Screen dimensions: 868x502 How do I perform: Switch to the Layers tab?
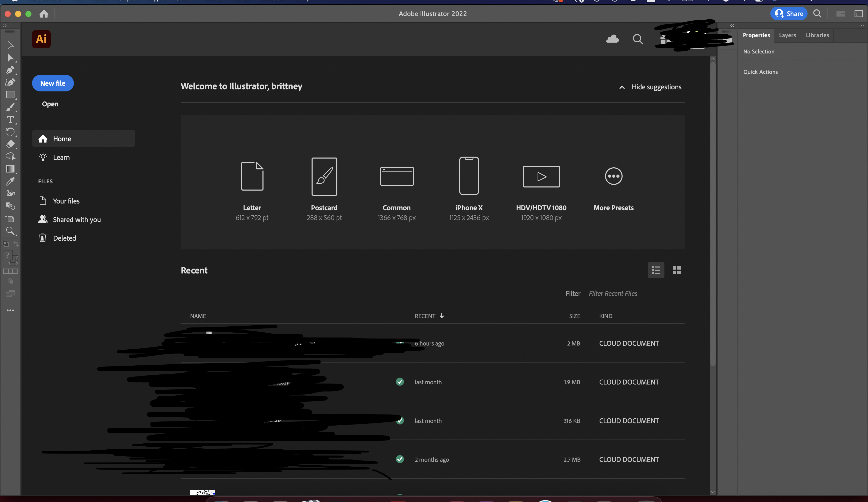[787, 35]
